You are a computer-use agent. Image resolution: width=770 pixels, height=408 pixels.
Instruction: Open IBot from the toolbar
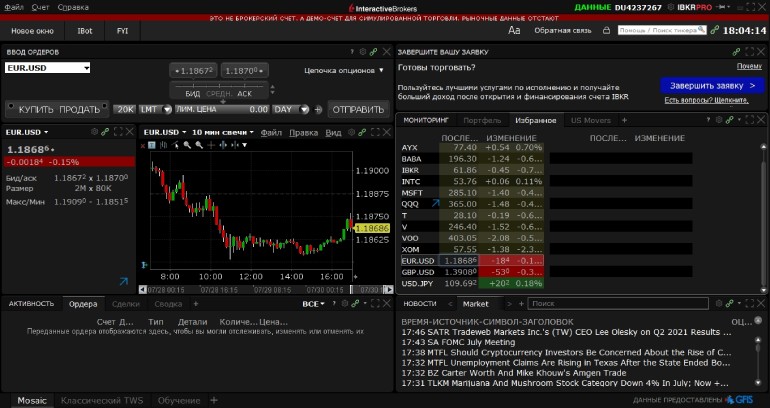[x=84, y=30]
